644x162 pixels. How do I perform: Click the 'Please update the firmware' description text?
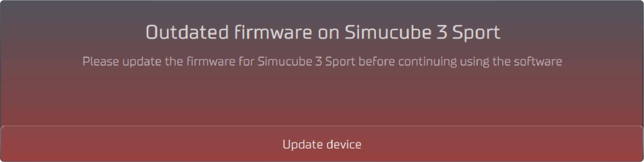tap(322, 61)
